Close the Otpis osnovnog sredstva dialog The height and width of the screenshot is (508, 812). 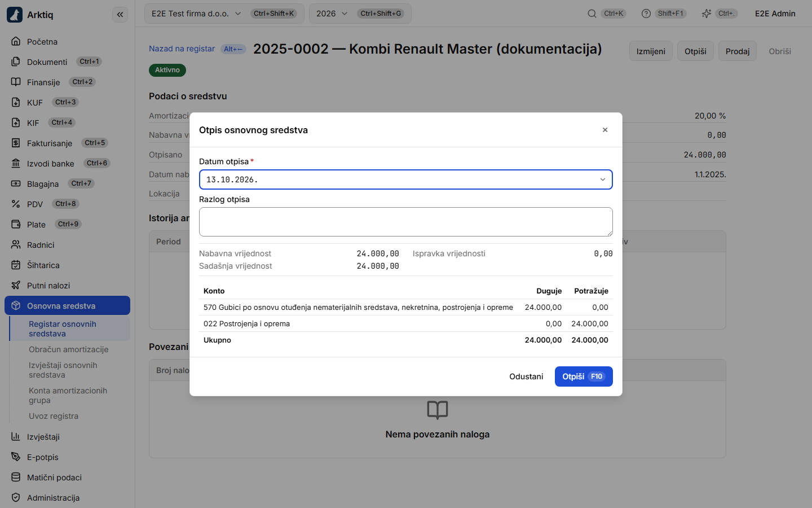(605, 130)
